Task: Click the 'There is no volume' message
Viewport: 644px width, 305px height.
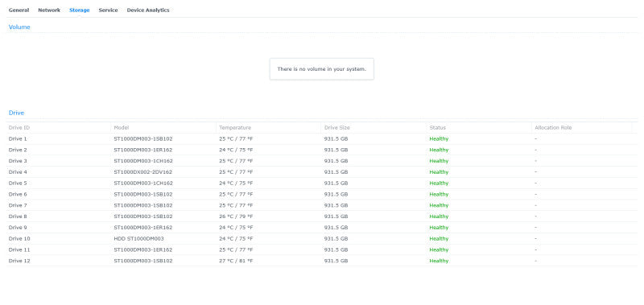Action: coord(321,69)
